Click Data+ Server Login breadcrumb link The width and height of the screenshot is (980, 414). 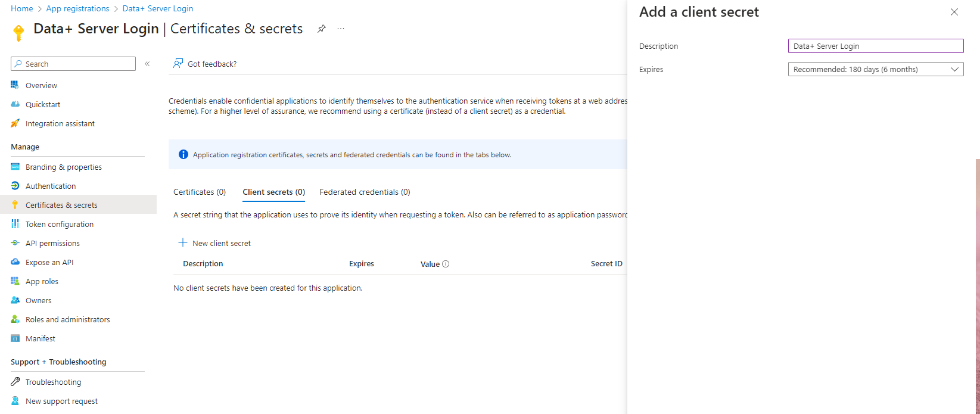point(158,8)
